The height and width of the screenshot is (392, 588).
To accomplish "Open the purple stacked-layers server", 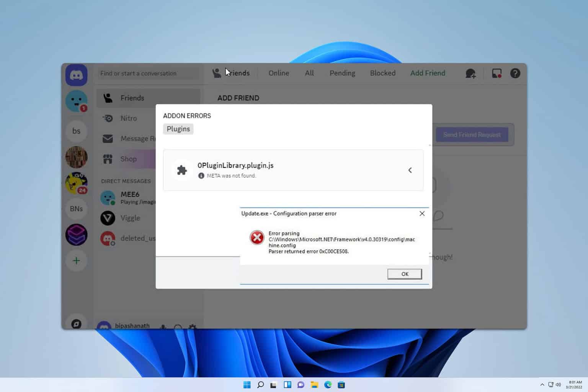I will pyautogui.click(x=76, y=235).
